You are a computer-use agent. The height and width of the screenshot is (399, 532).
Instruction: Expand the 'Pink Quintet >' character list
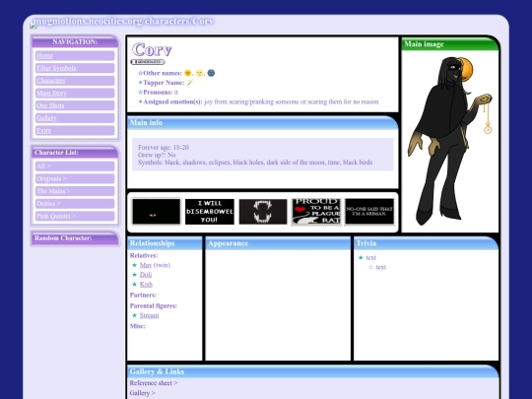[75, 216]
